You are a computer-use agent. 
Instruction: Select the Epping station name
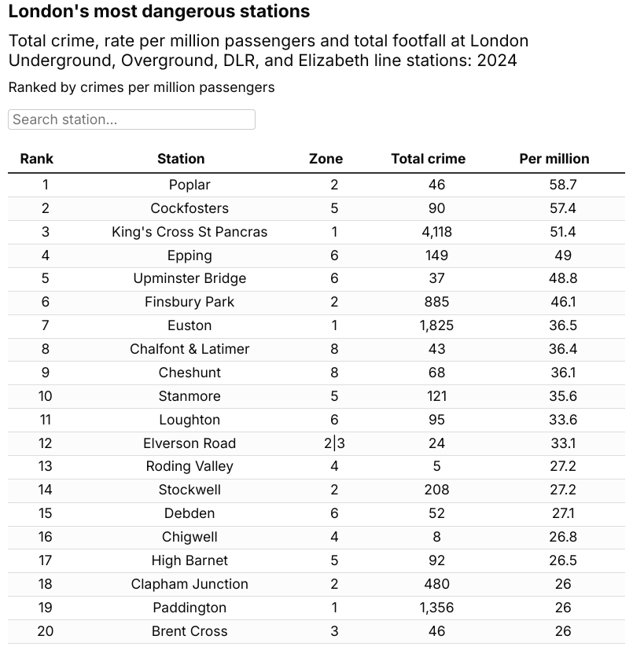[x=190, y=255]
